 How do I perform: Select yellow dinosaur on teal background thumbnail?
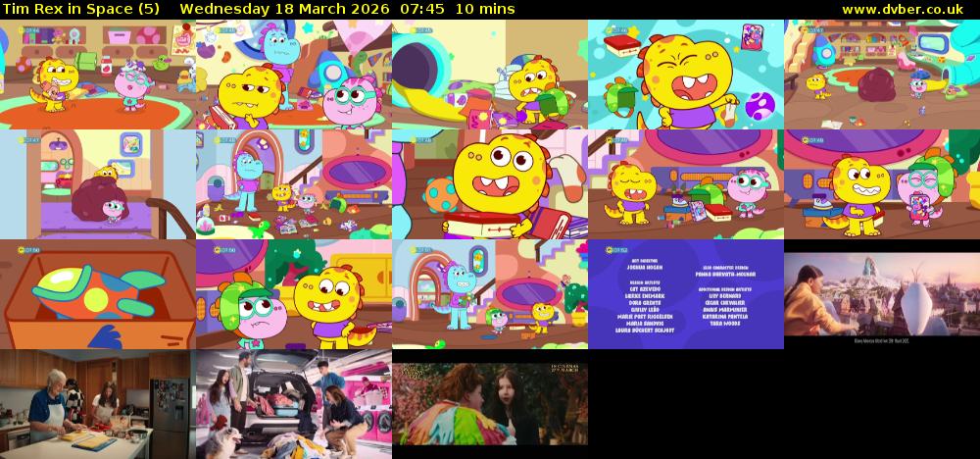(685, 75)
